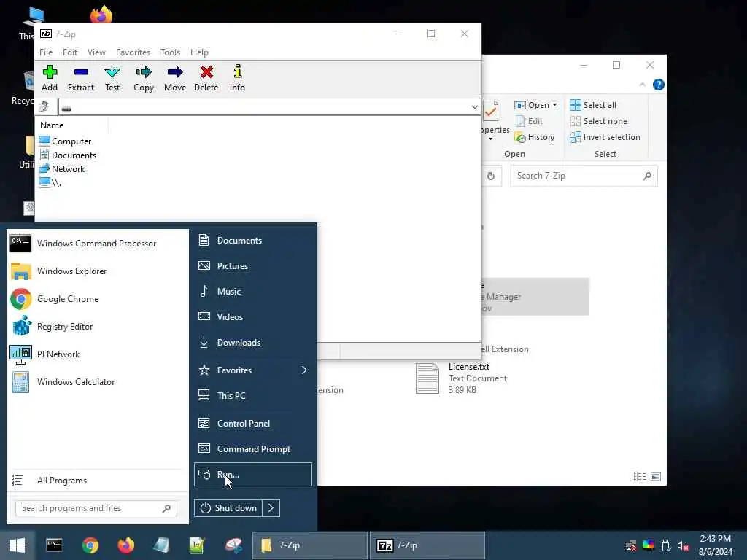Click the Shut down button

[228, 508]
